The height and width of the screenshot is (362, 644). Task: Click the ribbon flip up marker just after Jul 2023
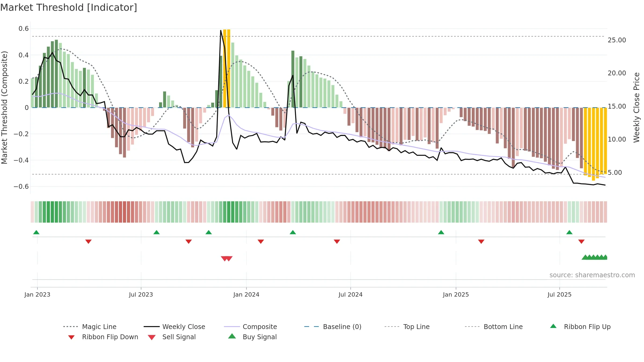(156, 232)
